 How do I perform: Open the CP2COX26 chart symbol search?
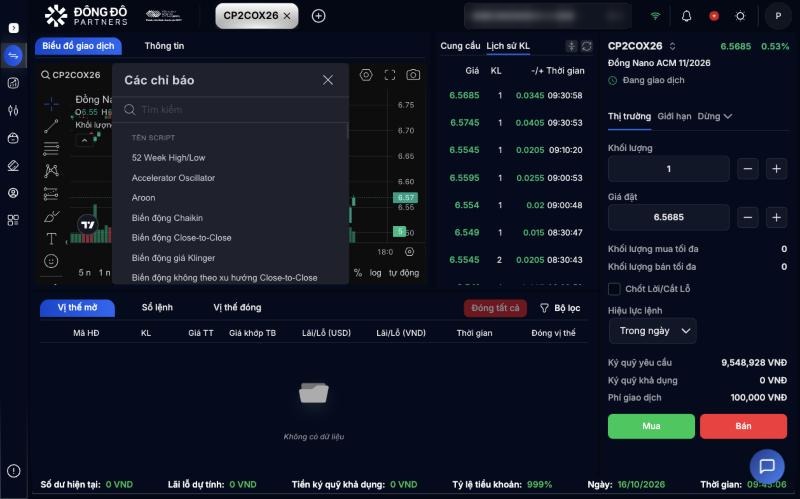(x=71, y=75)
